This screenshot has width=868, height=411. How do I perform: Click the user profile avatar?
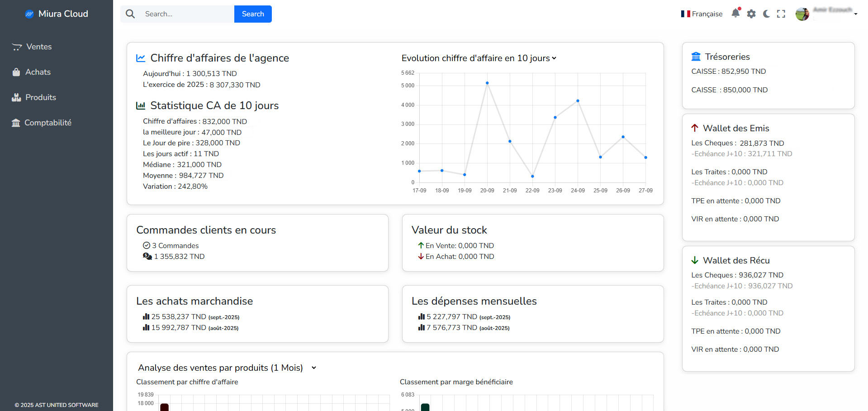tap(802, 14)
